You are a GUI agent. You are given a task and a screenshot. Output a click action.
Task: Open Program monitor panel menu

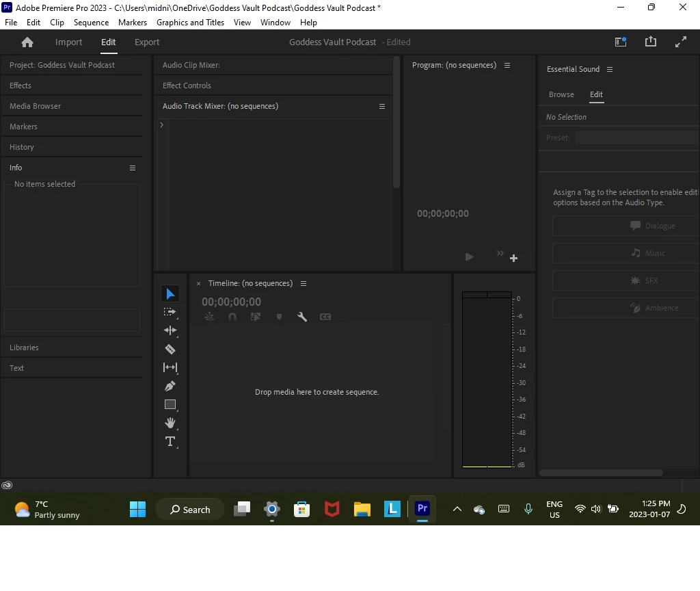pos(507,65)
